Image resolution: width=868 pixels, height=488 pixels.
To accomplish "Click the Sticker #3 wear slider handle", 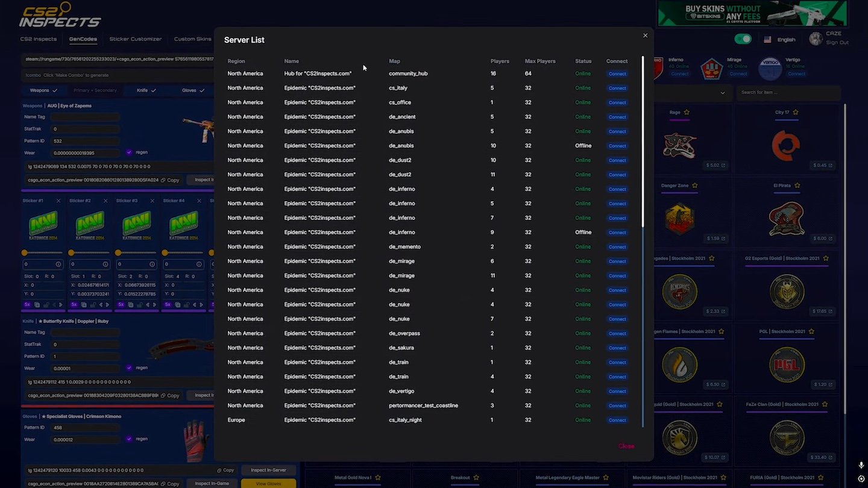I will click(118, 253).
